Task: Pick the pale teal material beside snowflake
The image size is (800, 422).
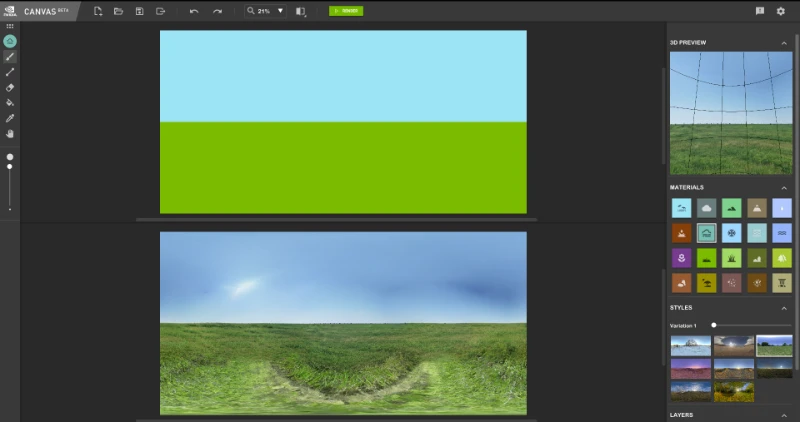Action: click(757, 233)
